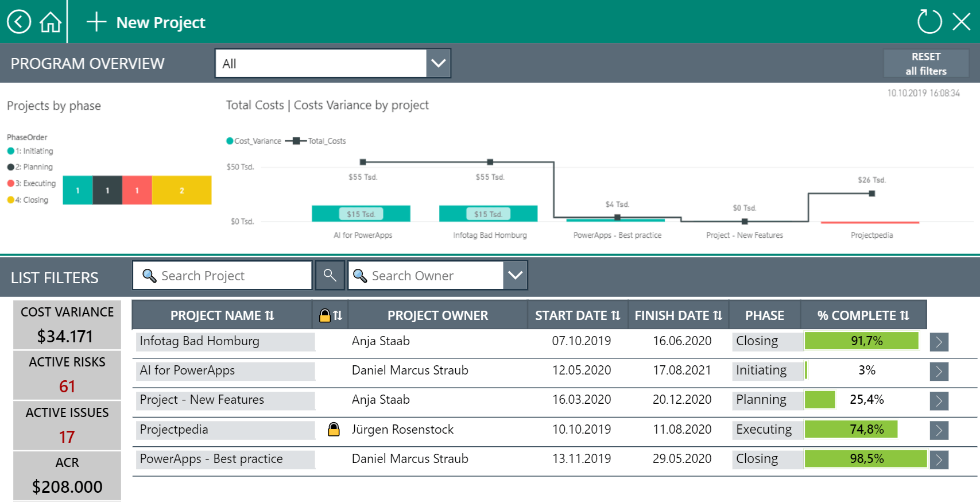The width and height of the screenshot is (980, 502).
Task: Create a New Project
Action: tap(146, 22)
